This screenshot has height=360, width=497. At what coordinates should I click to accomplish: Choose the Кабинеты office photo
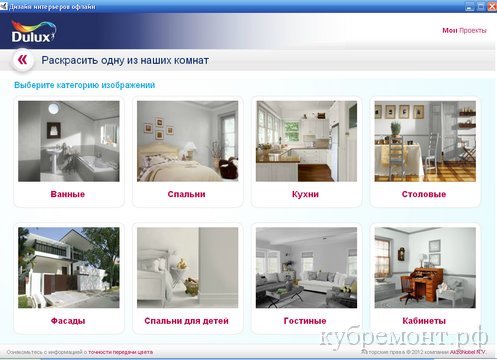(x=425, y=268)
